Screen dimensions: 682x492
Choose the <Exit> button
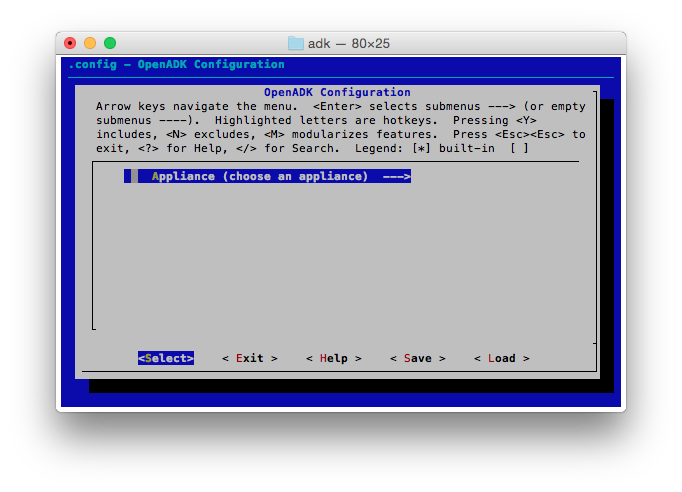(x=250, y=358)
